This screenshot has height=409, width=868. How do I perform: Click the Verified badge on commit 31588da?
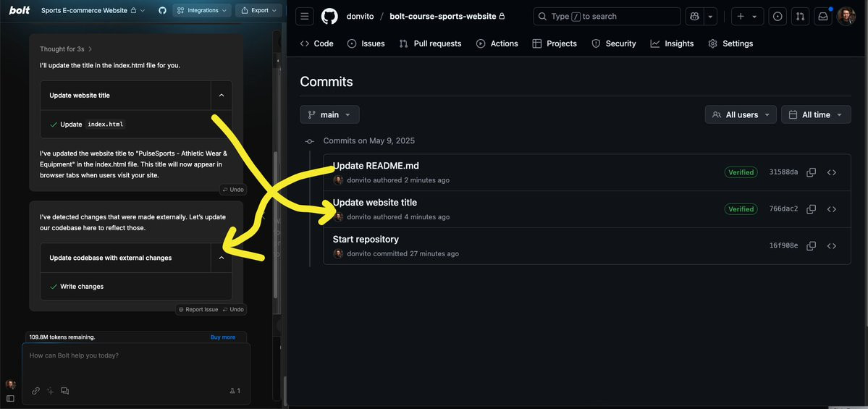(x=741, y=172)
